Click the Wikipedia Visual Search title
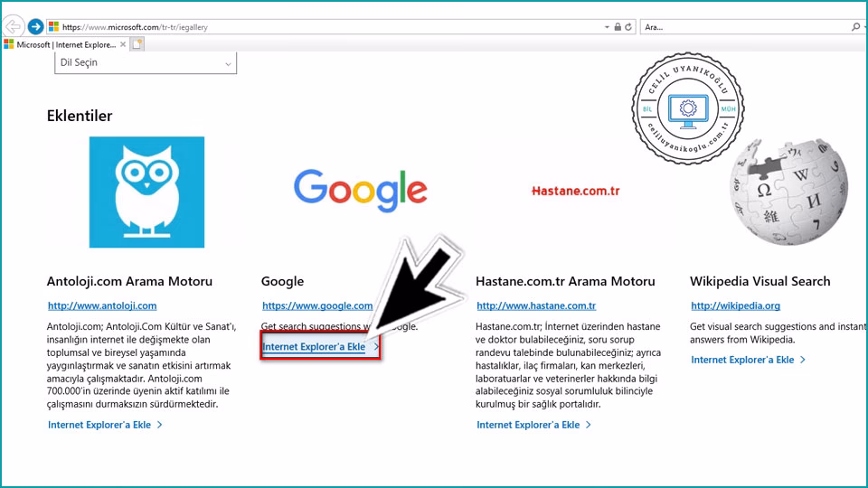868x488 pixels. pos(760,281)
